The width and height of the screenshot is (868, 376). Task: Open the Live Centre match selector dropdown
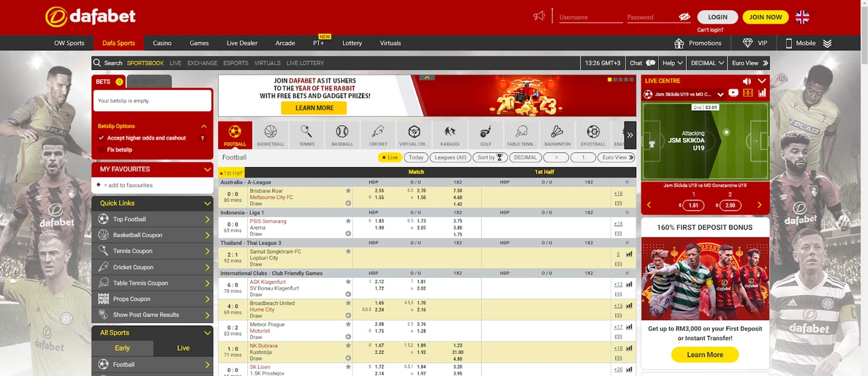[x=721, y=94]
